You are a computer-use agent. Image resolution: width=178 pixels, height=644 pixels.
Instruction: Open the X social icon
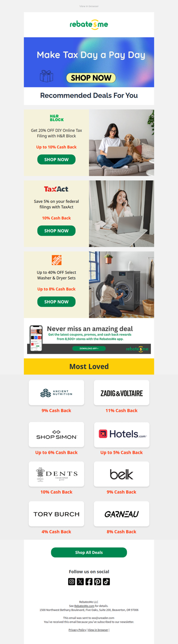(x=80, y=581)
